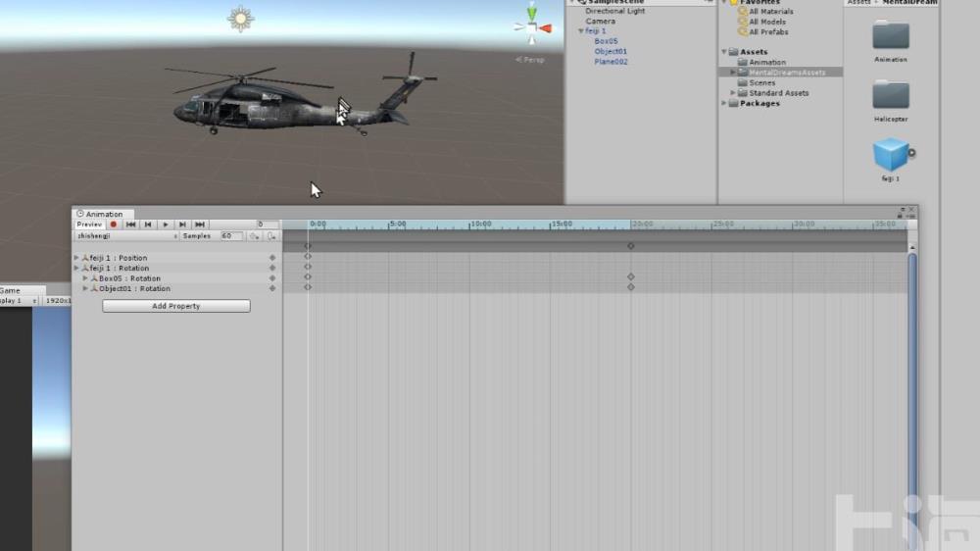
Task: Open All Models favorite search
Action: tap(767, 22)
